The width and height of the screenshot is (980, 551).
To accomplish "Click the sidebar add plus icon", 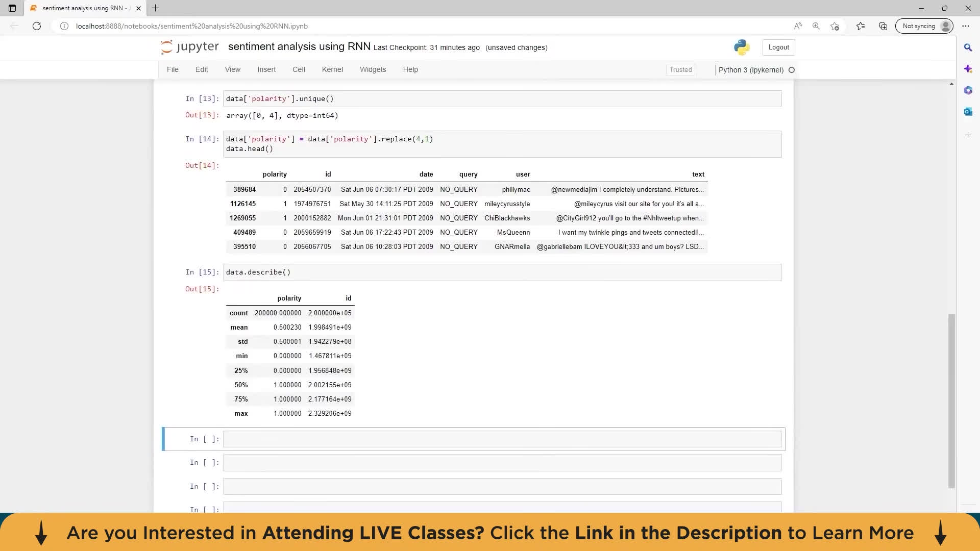I will click(x=968, y=135).
